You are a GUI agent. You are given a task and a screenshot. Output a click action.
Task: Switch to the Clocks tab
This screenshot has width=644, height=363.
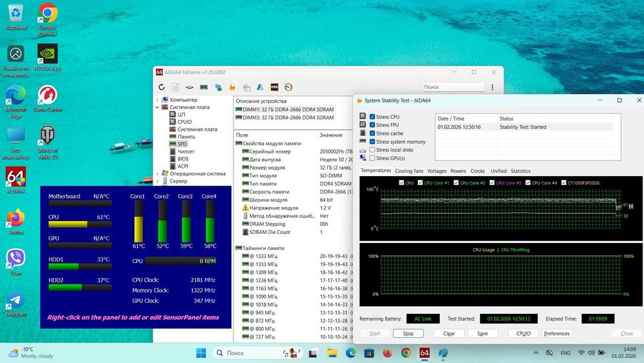[x=477, y=171]
